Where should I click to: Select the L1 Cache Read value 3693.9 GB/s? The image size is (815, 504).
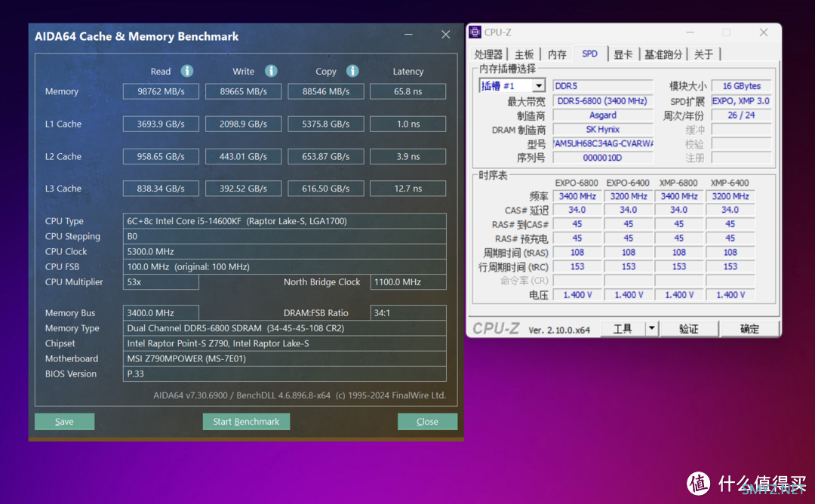[x=161, y=124]
